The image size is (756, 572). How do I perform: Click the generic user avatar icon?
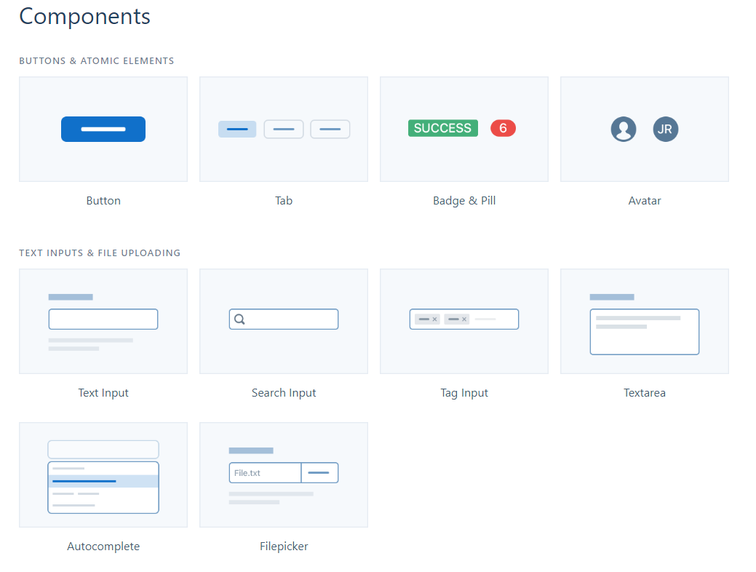pos(624,129)
